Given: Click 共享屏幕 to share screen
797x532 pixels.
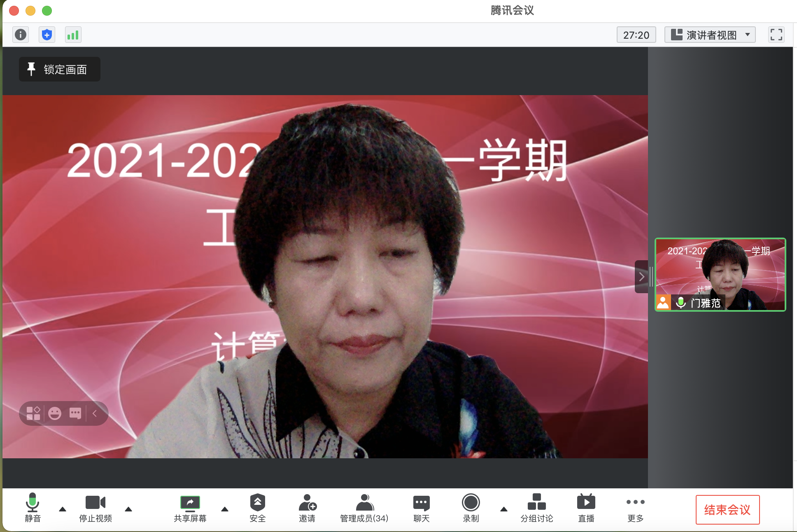Looking at the screenshot, I should [x=190, y=508].
